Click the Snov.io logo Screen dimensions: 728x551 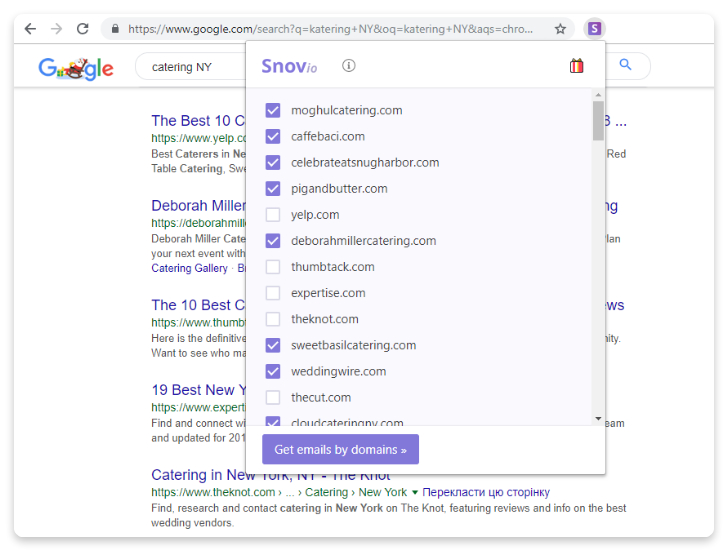pyautogui.click(x=289, y=66)
